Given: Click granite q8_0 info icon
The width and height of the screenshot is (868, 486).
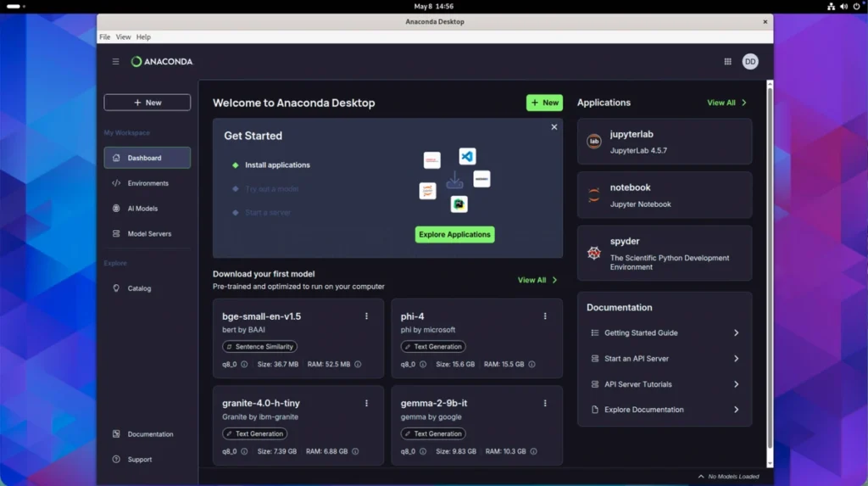Looking at the screenshot, I should coord(244,451).
